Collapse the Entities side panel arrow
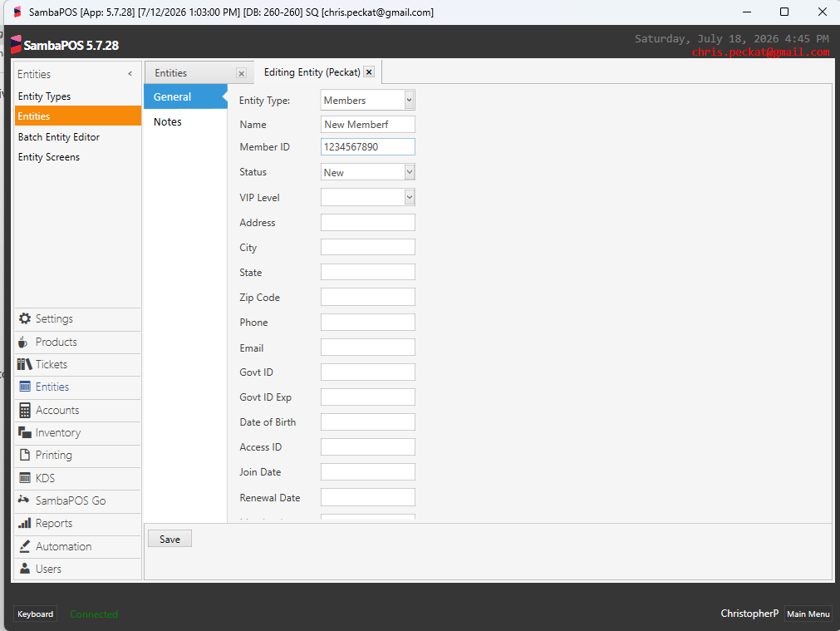The image size is (840, 631). pos(130,74)
